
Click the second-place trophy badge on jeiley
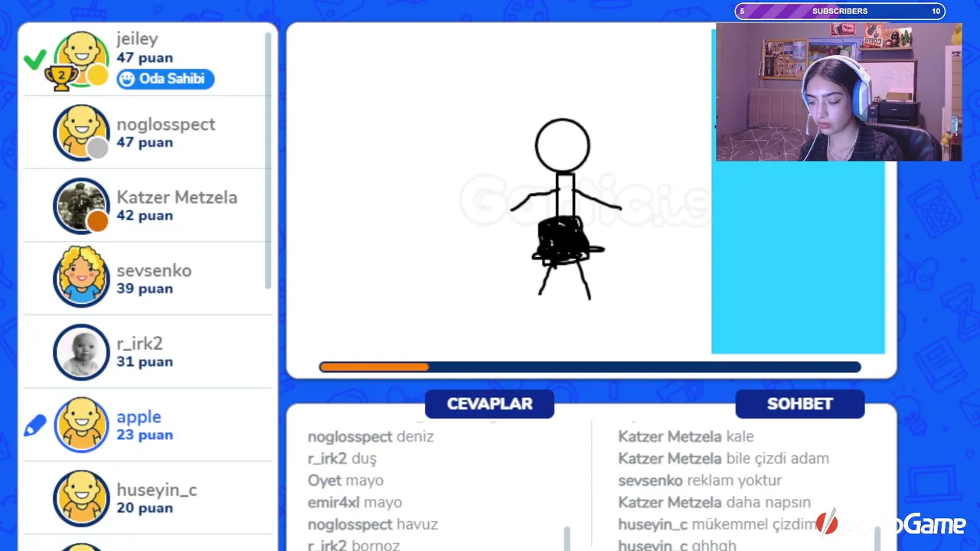pos(61,77)
